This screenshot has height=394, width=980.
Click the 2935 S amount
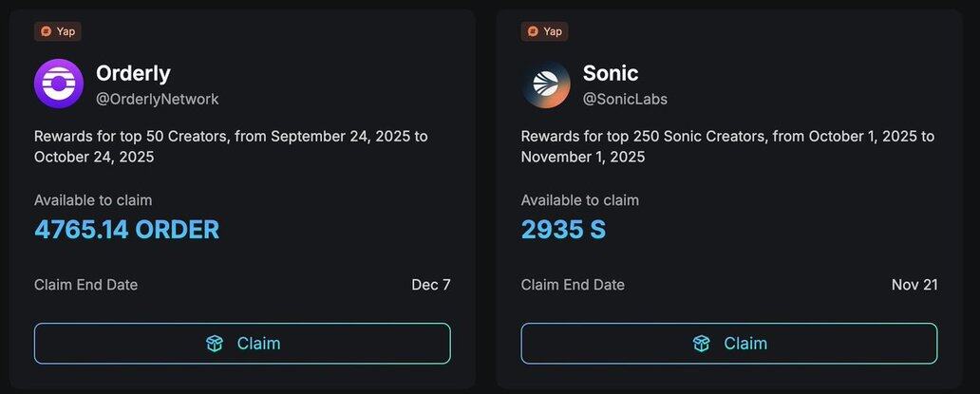click(563, 230)
